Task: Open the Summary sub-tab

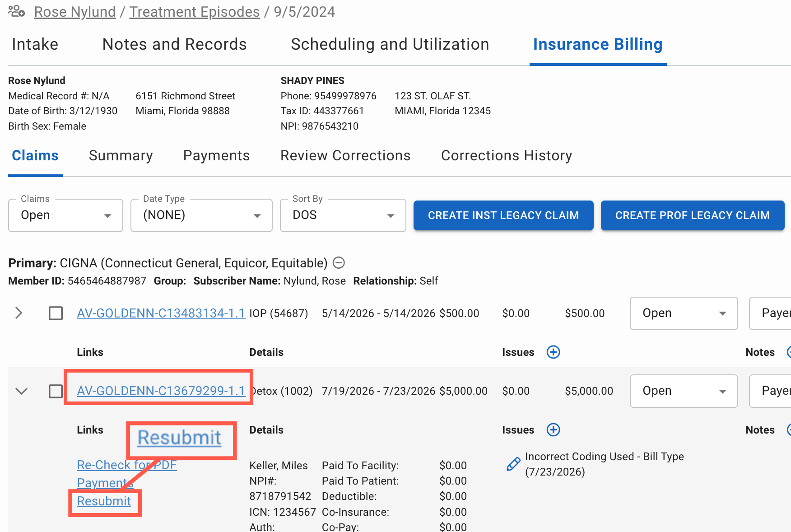Action: tap(121, 155)
